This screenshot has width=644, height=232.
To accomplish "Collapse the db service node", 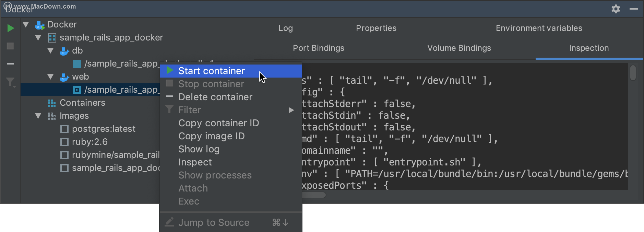I will [x=50, y=51].
